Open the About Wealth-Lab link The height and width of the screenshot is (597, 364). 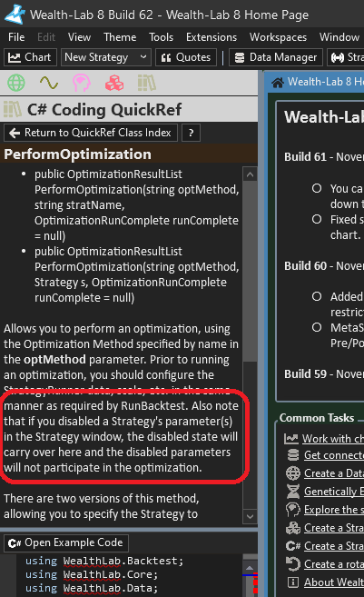pos(333,582)
